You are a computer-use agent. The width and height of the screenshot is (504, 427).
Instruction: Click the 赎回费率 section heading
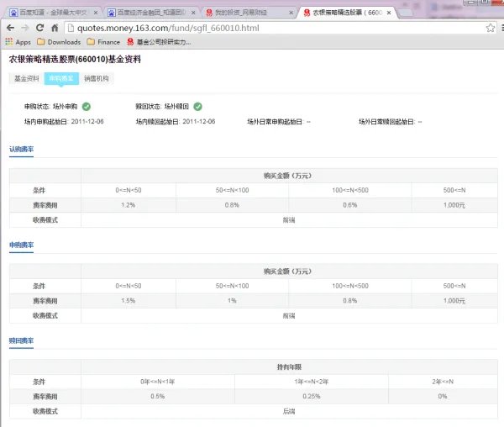coord(21,340)
